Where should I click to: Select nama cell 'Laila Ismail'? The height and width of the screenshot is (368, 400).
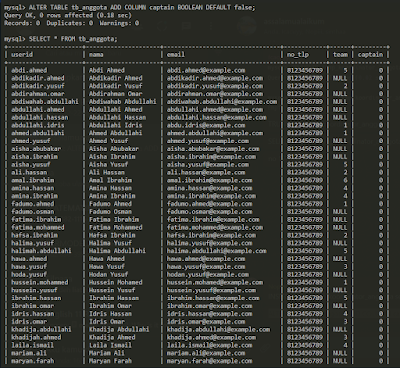(x=110, y=345)
